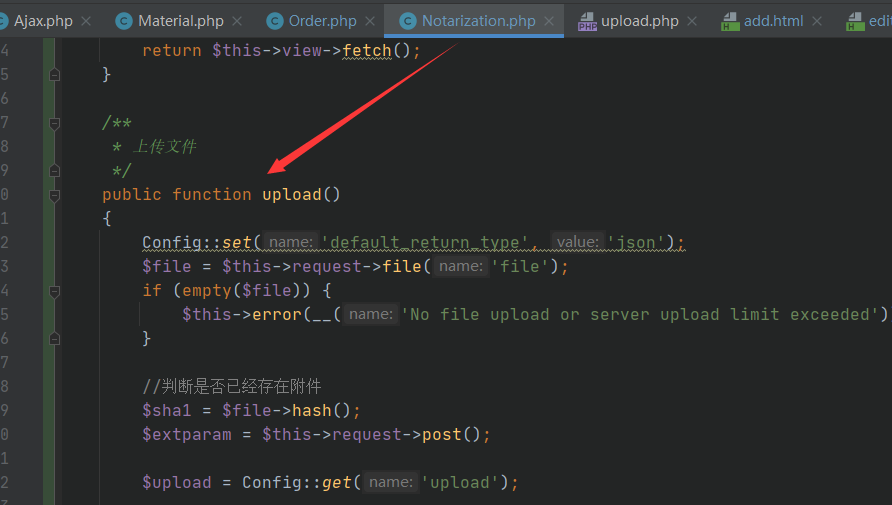
Task: Click the add.html HTML file icon
Action: (730, 22)
